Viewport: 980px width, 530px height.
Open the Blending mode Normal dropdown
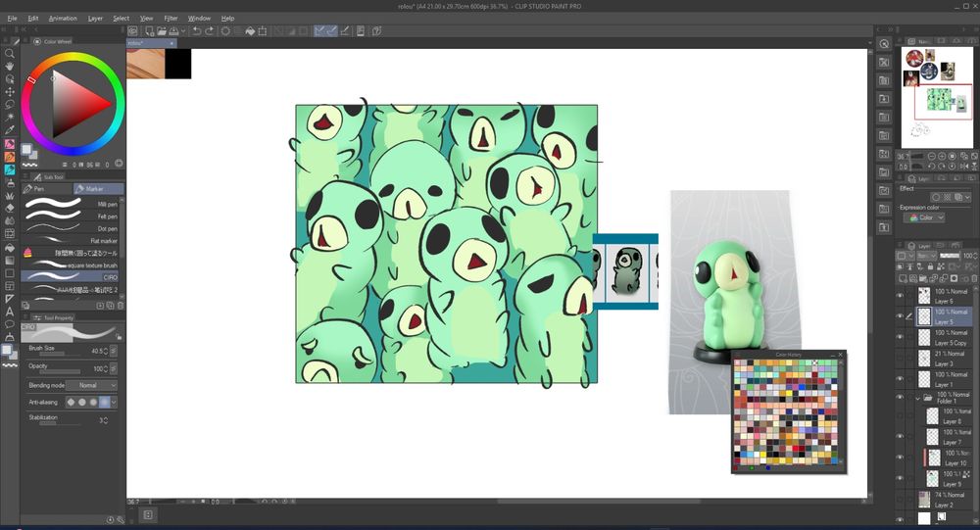[90, 386]
